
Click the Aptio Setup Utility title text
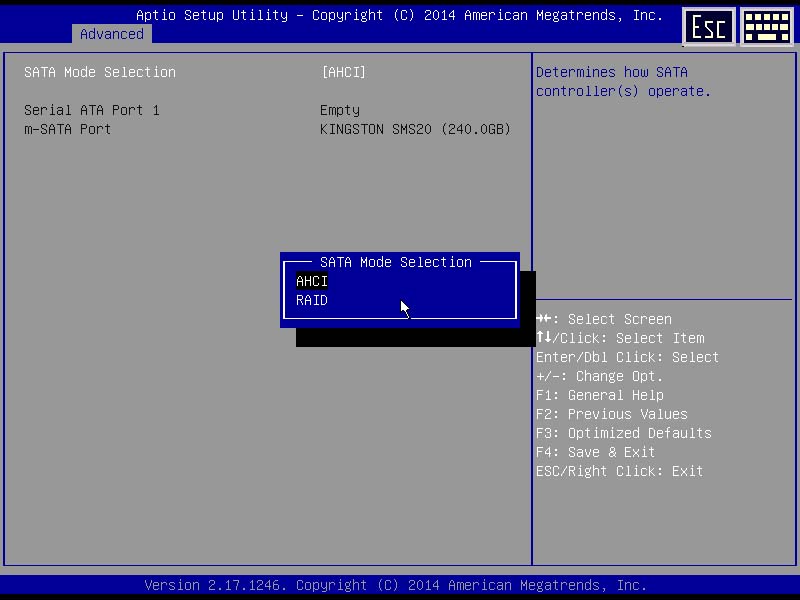pyautogui.click(x=399, y=15)
